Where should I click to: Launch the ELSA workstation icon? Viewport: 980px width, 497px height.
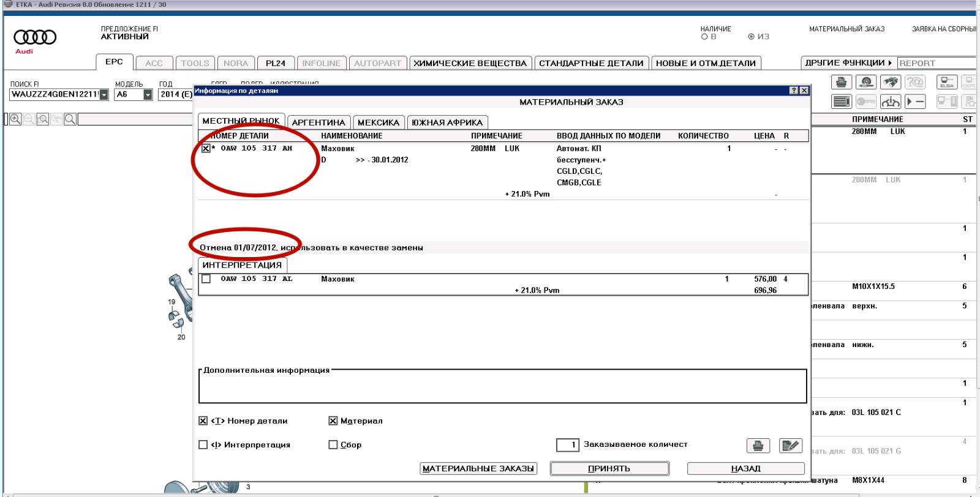tap(947, 82)
